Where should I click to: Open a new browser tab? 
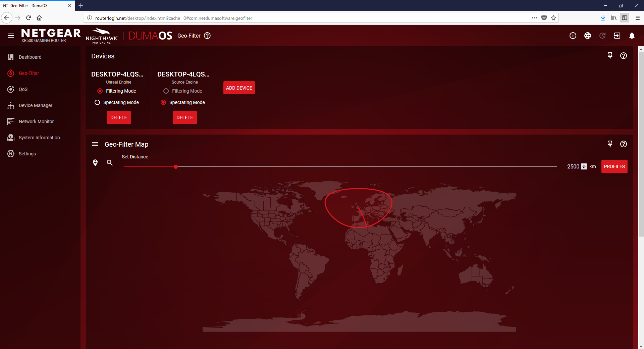coord(81,5)
